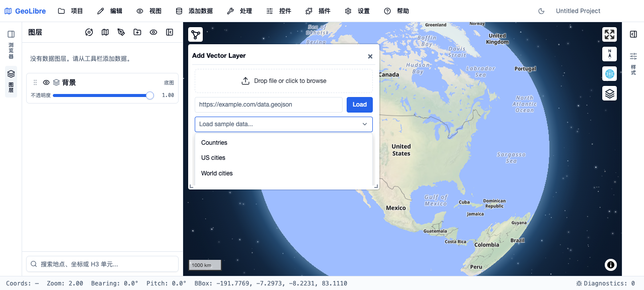Select World cities from sample data list
Image resolution: width=644 pixels, height=290 pixels.
[x=284, y=173]
